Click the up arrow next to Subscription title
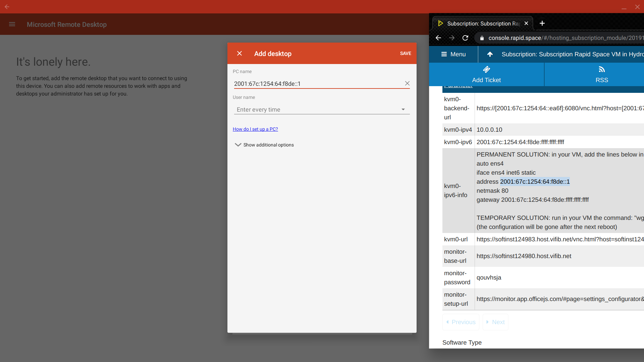The image size is (644, 362). (490, 54)
